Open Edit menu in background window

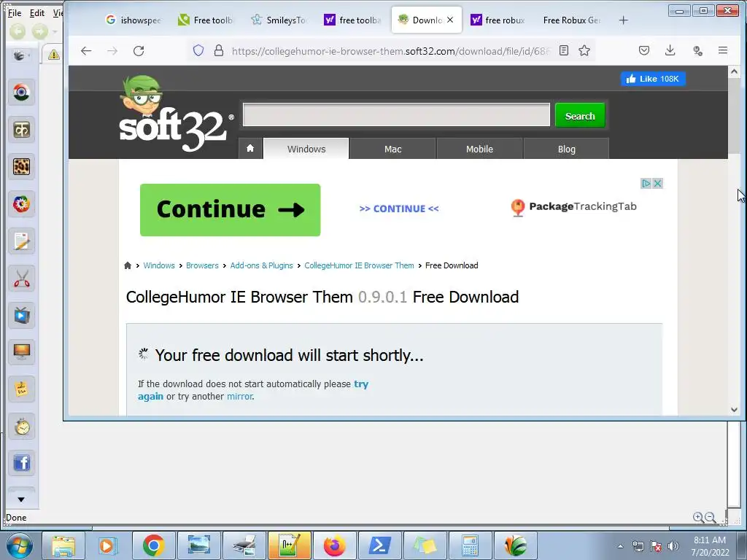[37, 13]
